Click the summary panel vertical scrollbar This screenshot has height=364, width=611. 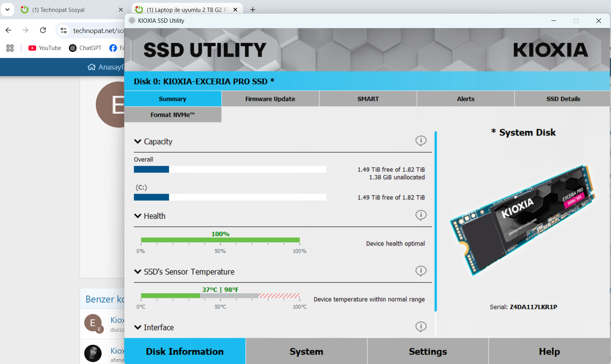pos(436,221)
